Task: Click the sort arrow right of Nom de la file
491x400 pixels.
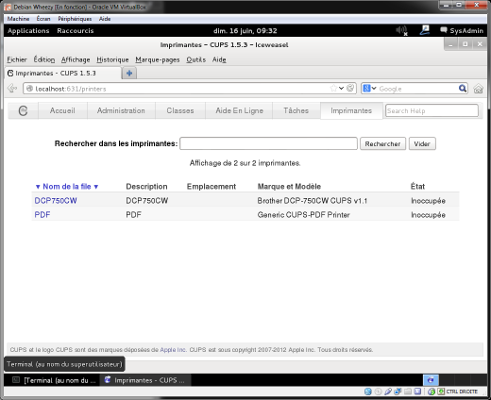Action: click(96, 187)
